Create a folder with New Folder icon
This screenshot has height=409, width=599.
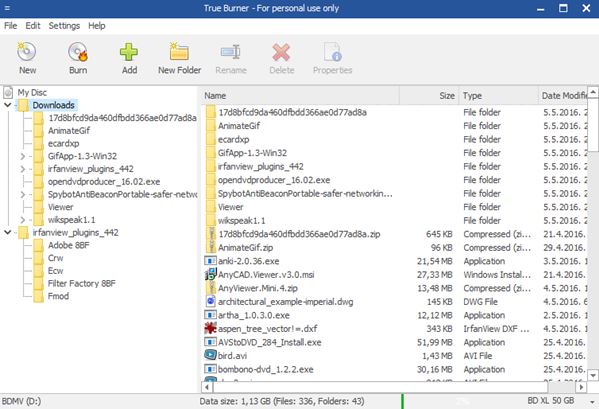[x=179, y=52]
